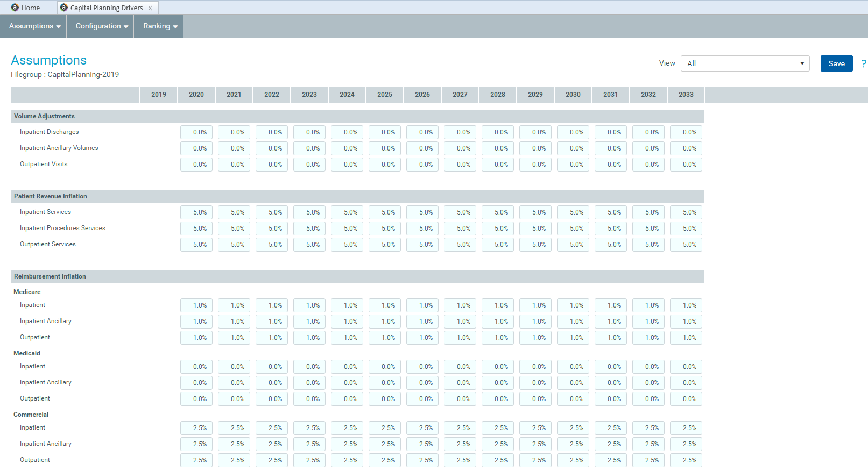This screenshot has height=471, width=868.
Task: Edit Inpatient Services inflation for 2025
Action: 385,212
